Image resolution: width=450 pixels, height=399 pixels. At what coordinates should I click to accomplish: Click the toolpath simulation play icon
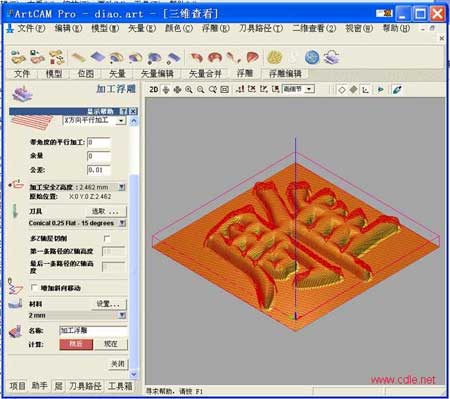pos(380,89)
